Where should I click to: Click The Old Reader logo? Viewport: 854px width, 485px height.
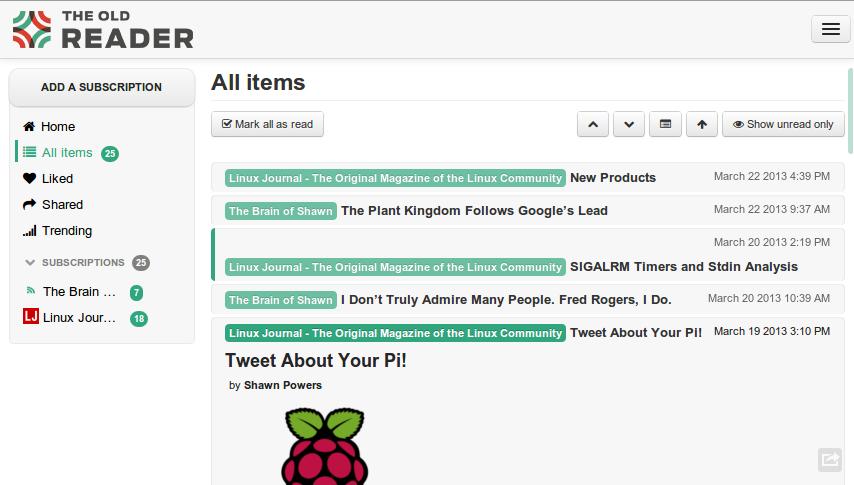coord(103,30)
